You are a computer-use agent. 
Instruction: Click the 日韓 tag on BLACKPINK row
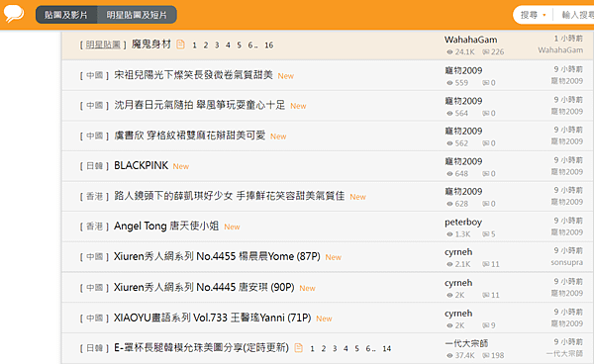(94, 166)
